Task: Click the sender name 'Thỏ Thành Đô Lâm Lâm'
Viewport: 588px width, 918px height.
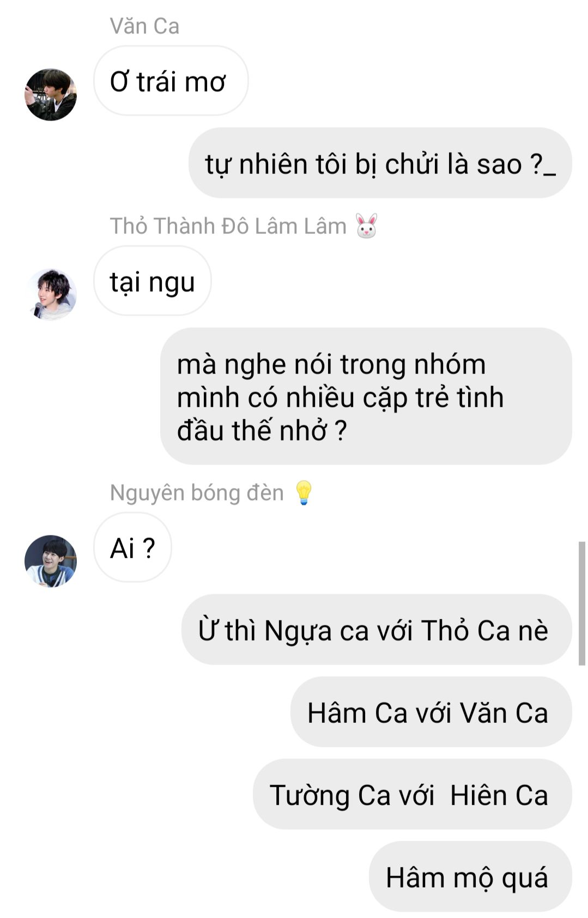Action: (x=228, y=226)
